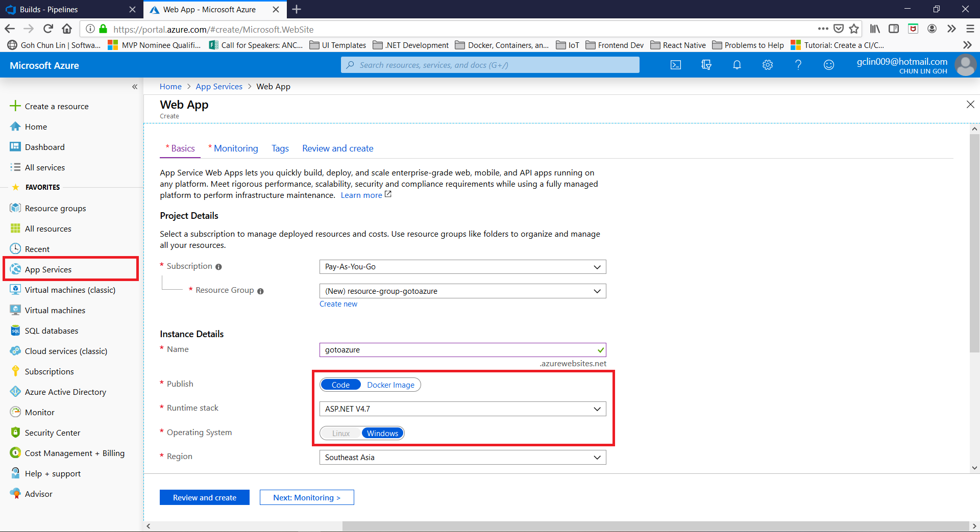The image size is (980, 532).
Task: Select Code publish option
Action: pyautogui.click(x=340, y=385)
